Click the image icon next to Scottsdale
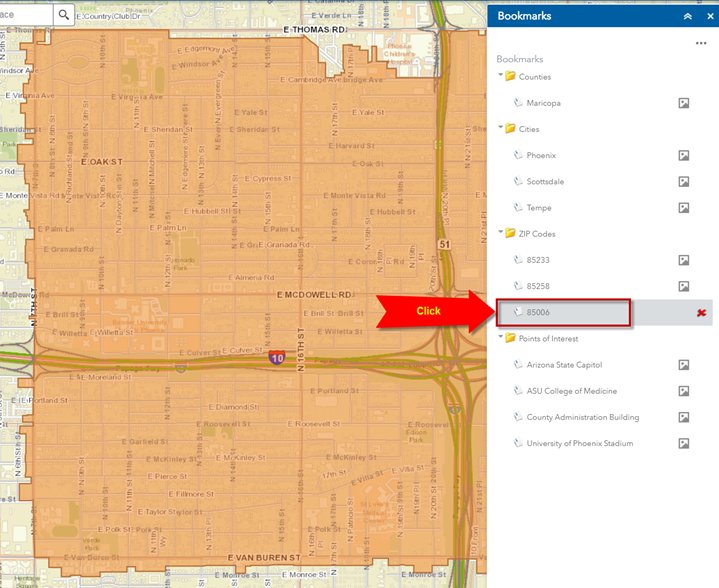This screenshot has height=588, width=719. (x=684, y=182)
